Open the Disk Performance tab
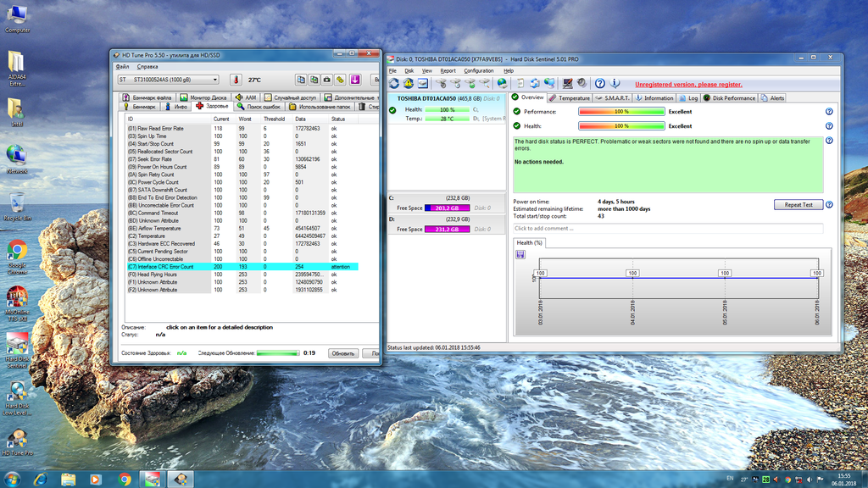 point(729,98)
